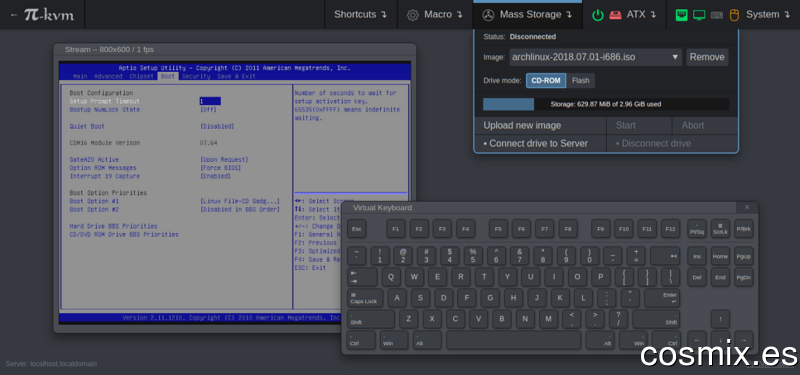Click the green ATX power LED icon
Viewport: 800px width, 375px height.
pos(597,15)
